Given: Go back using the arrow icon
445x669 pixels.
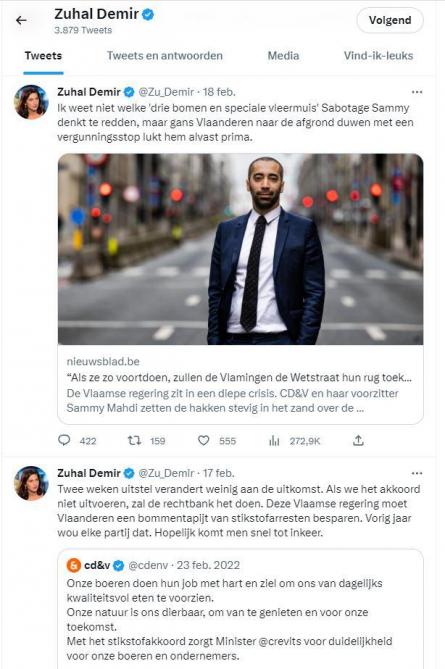Looking at the screenshot, I should click(x=21, y=20).
